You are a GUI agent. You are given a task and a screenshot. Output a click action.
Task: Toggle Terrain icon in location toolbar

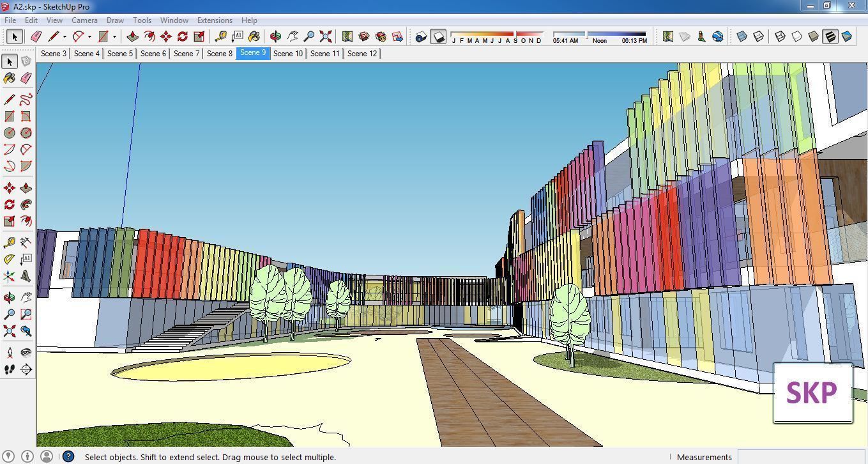click(685, 36)
